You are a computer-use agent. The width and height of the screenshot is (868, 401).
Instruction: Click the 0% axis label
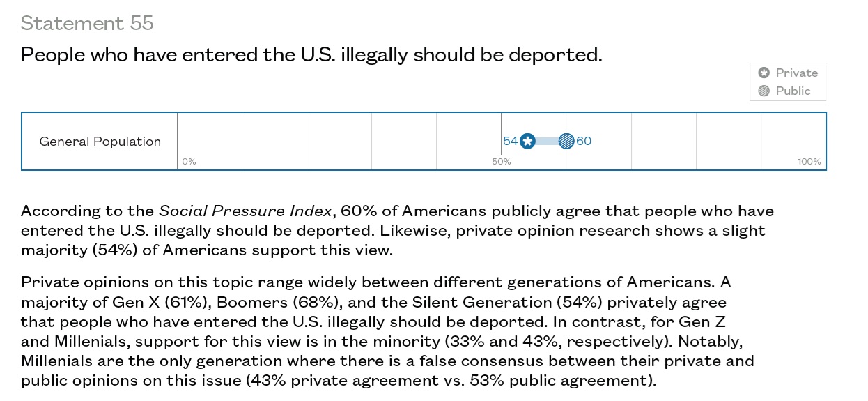pos(189,162)
